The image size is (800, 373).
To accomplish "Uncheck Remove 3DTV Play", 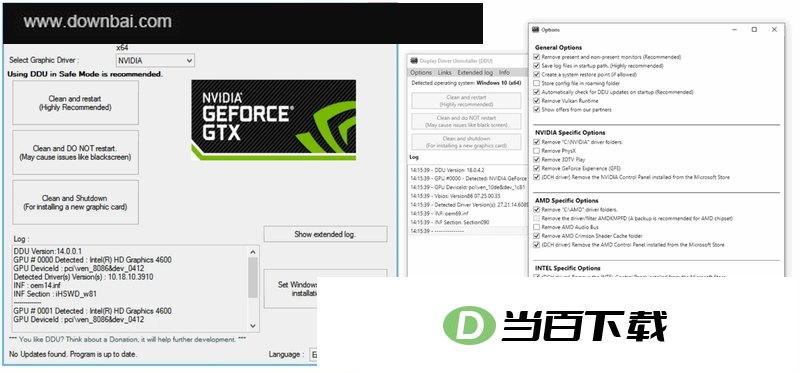I will point(536,160).
